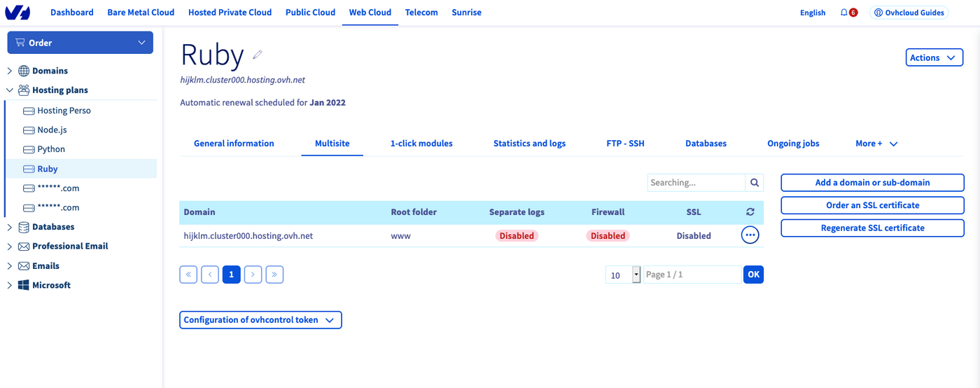Click the Searching... input field
The height and width of the screenshot is (388, 980).
[x=696, y=183]
